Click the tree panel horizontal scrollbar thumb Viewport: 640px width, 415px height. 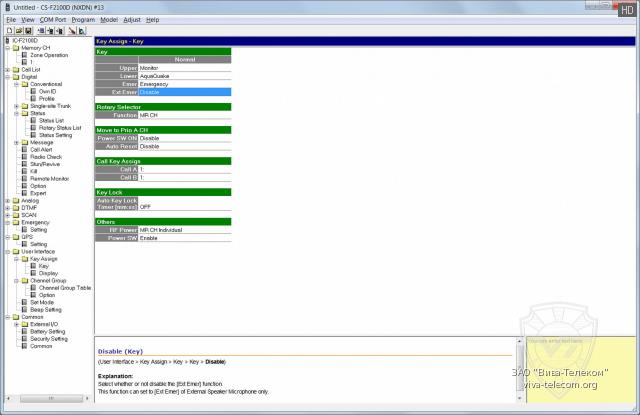pos(51,398)
